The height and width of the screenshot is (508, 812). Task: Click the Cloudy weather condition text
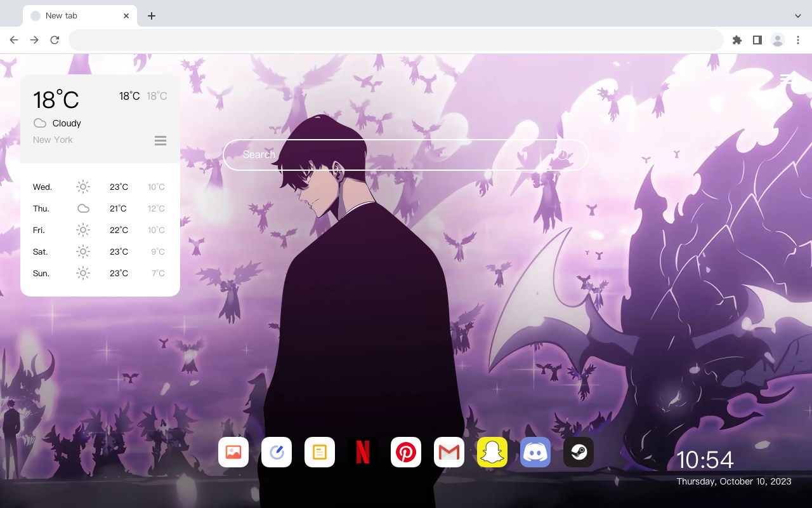pos(67,123)
